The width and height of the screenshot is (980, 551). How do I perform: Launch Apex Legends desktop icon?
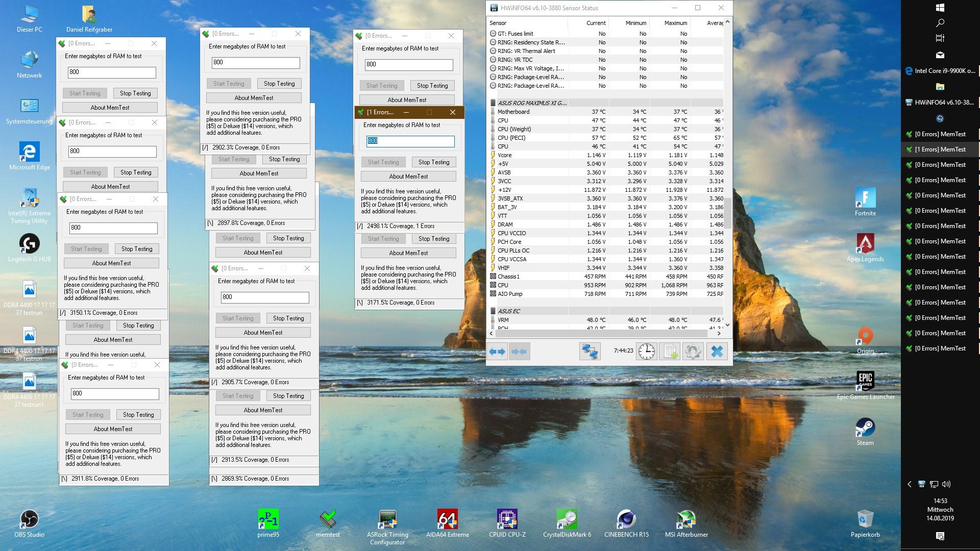click(865, 248)
